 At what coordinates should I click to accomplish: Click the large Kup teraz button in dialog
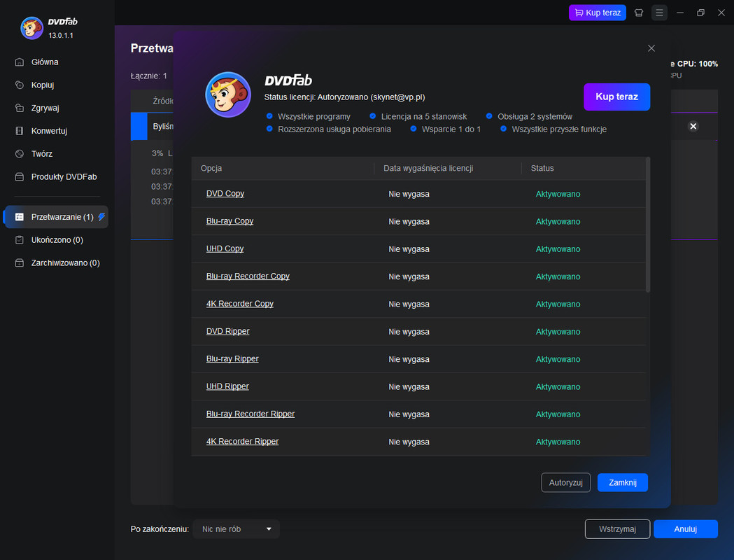click(x=616, y=97)
